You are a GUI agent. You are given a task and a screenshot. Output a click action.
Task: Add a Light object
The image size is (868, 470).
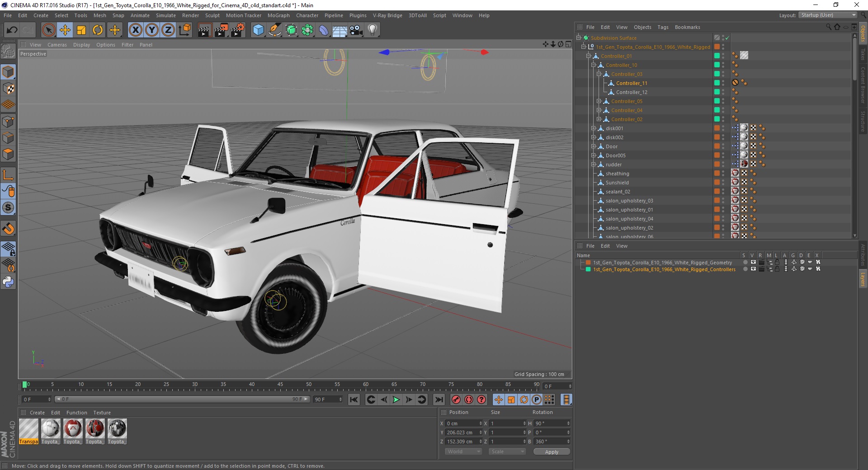point(372,30)
